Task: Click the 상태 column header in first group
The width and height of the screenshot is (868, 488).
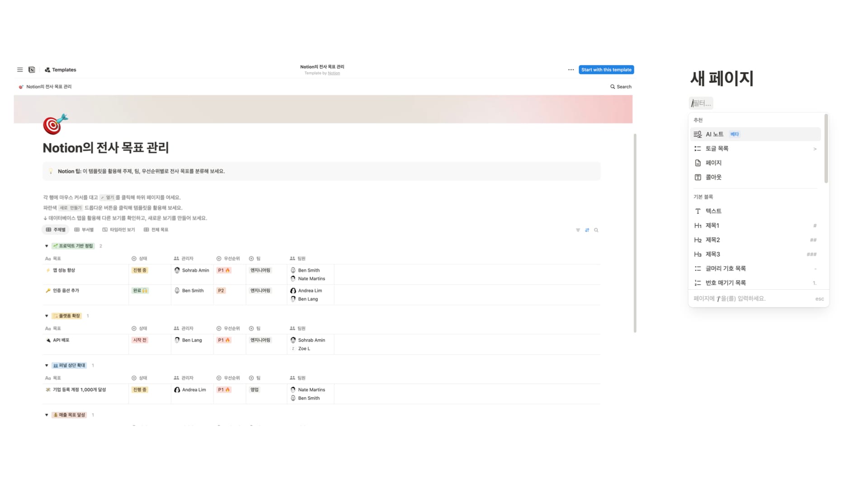Action: point(139,258)
